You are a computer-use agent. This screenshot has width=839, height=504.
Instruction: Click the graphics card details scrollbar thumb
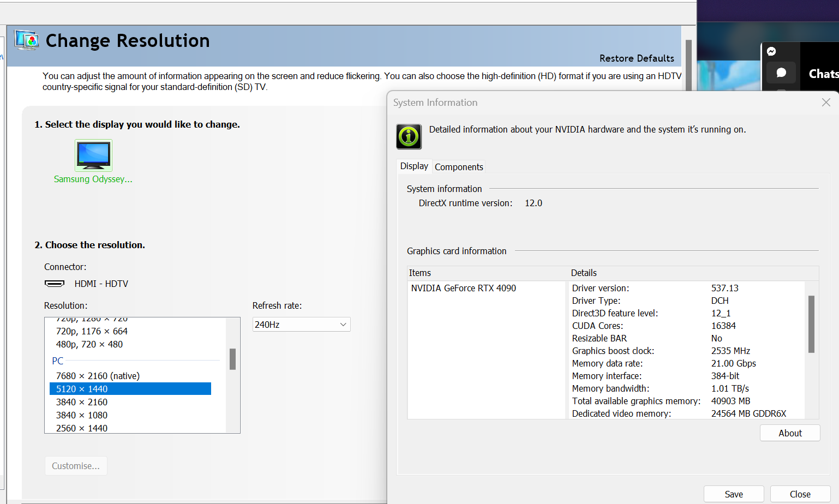(811, 324)
